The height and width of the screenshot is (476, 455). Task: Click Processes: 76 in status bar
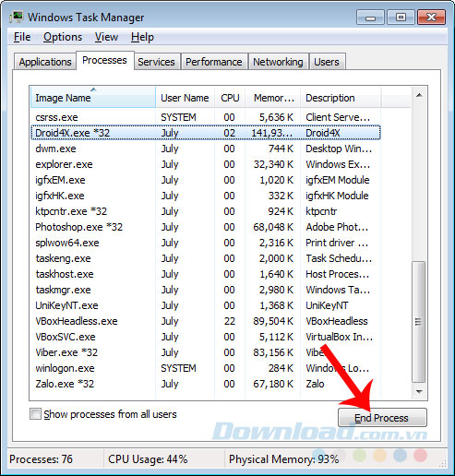41,459
